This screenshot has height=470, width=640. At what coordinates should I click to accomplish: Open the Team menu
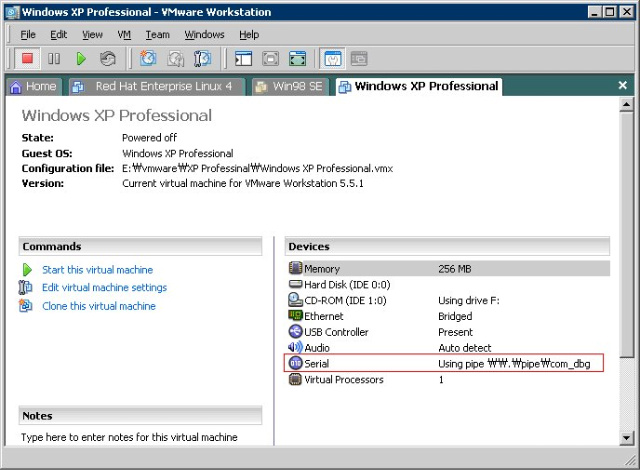(x=158, y=35)
